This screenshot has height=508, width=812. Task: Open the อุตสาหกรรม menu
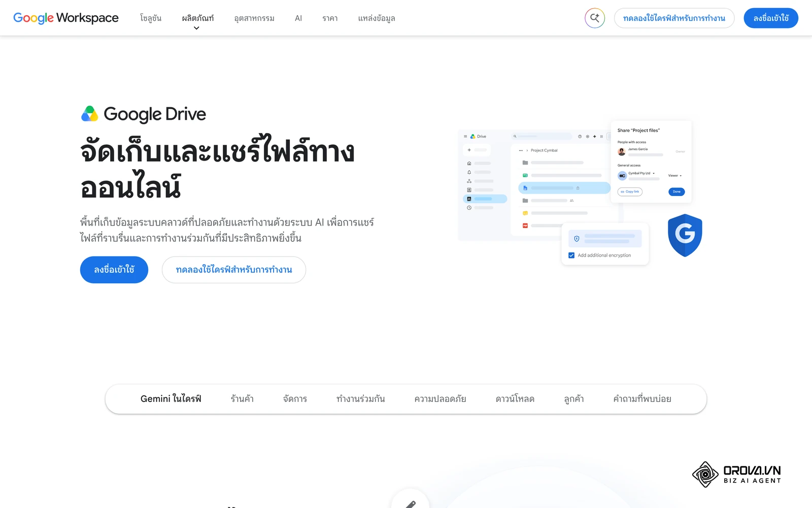coord(254,18)
